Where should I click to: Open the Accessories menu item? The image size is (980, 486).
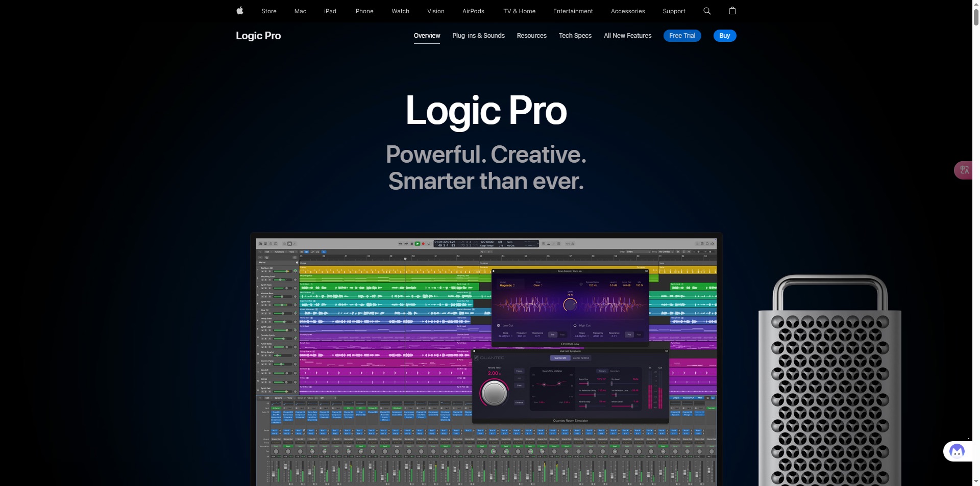[628, 11]
